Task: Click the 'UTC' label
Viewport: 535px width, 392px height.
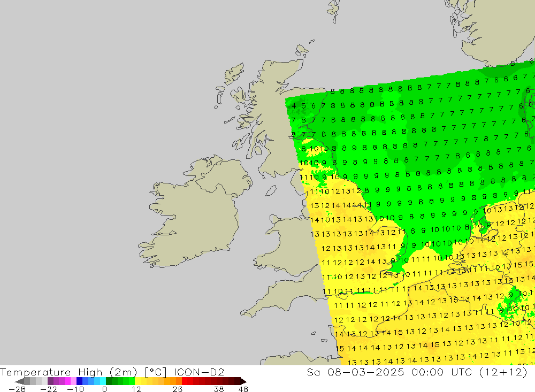Action: tap(462, 372)
